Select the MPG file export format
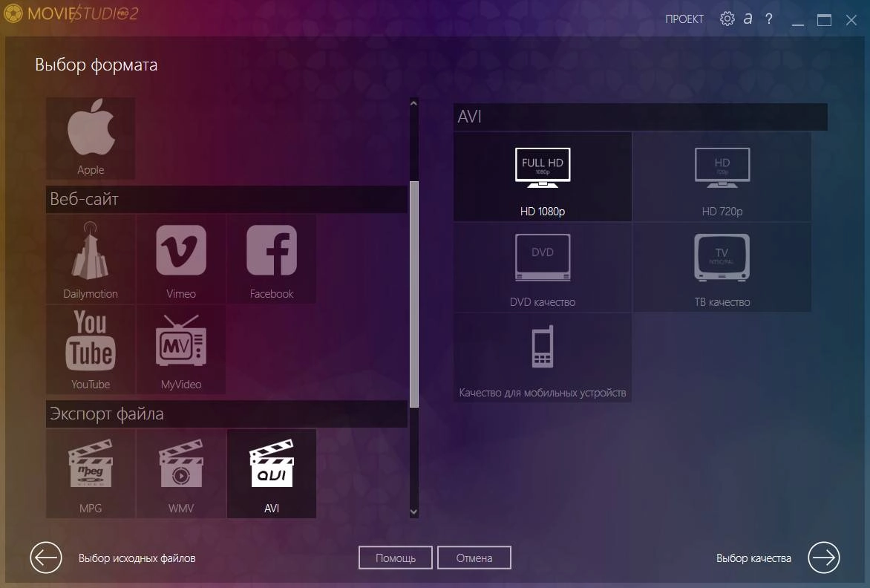The image size is (870, 588). point(91,474)
